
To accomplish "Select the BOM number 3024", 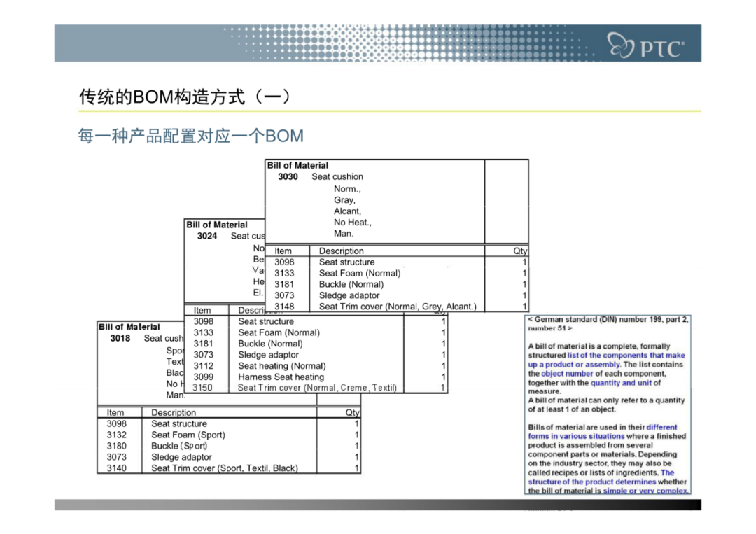I will pos(206,236).
